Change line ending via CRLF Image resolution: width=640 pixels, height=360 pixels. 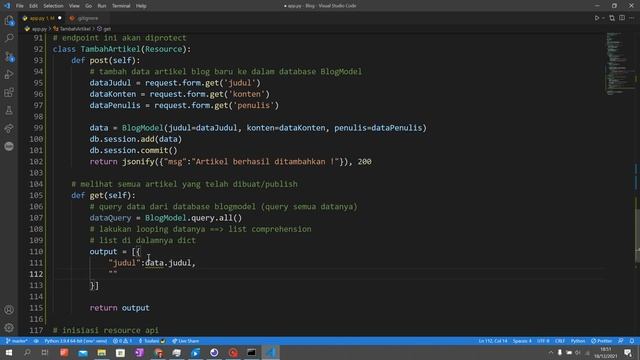(x=560, y=341)
